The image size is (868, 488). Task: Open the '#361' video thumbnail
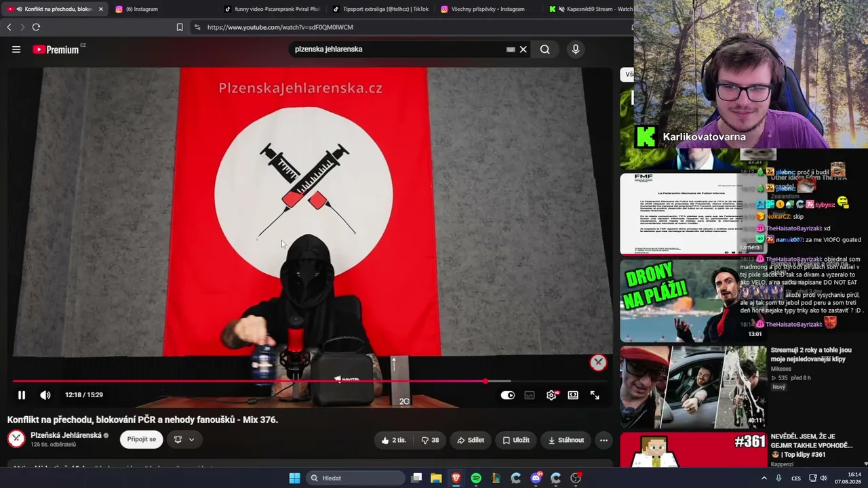(x=693, y=451)
